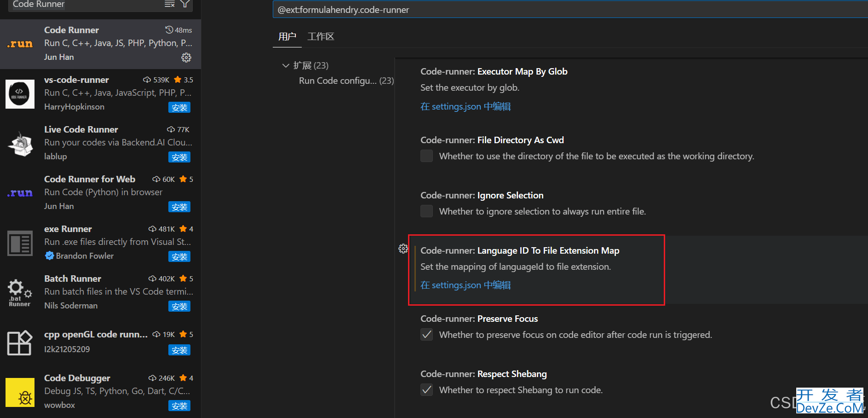The height and width of the screenshot is (418, 868).
Task: Click the Code Debugger 246K download count
Action: click(x=161, y=378)
